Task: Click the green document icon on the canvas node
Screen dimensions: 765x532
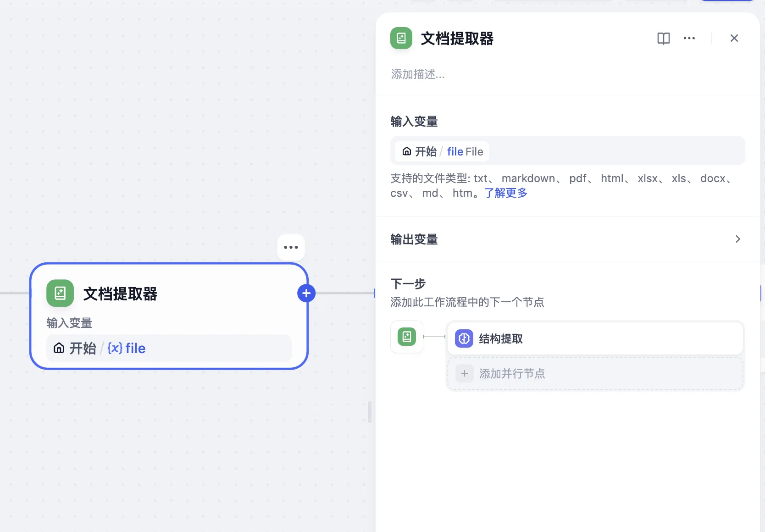Action: [60, 293]
